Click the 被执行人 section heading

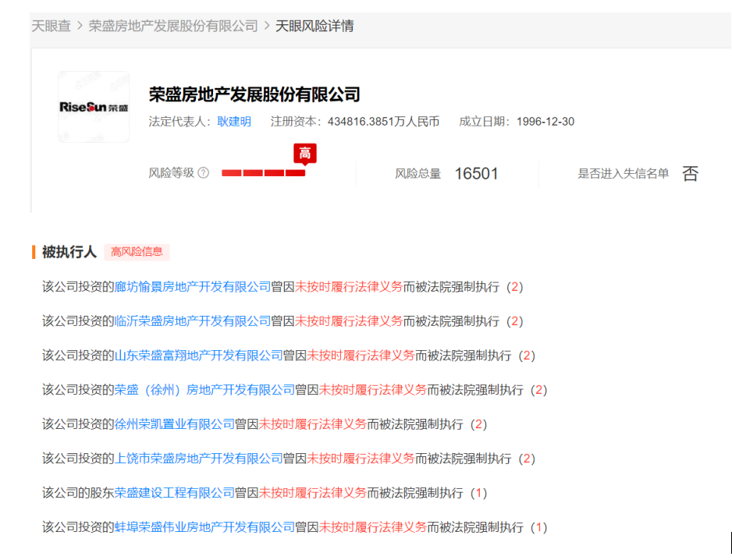(x=69, y=252)
